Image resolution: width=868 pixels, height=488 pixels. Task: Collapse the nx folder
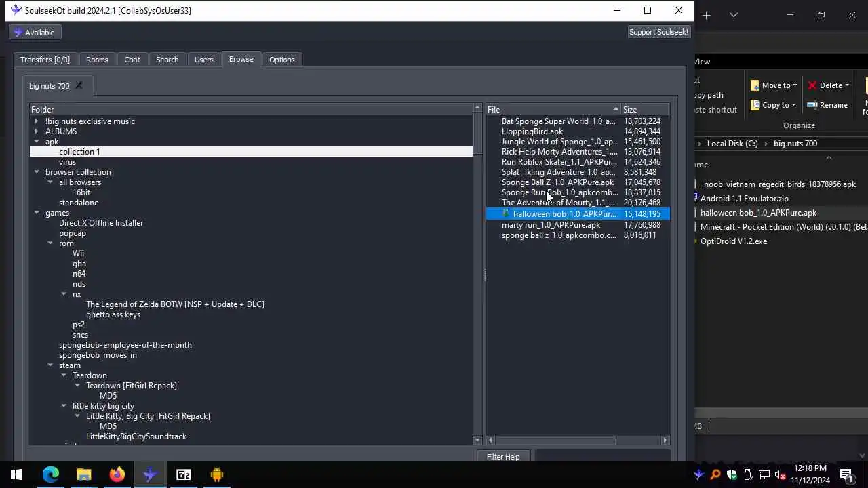64,294
